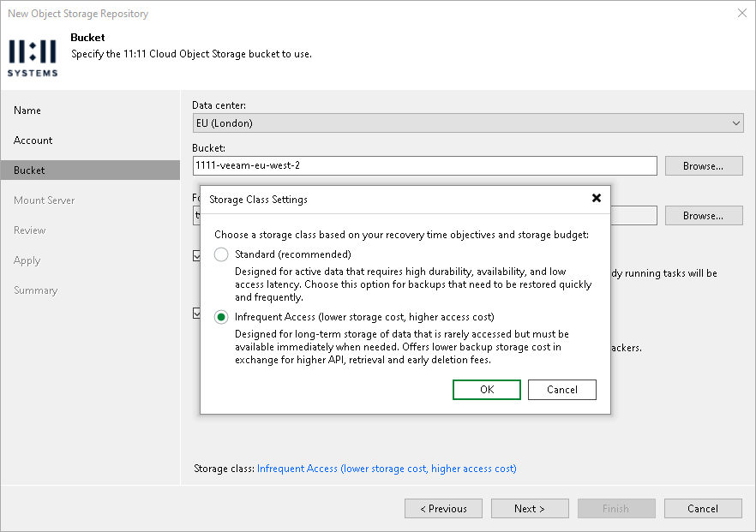
Task: Proceed with the Next button
Action: point(530,508)
